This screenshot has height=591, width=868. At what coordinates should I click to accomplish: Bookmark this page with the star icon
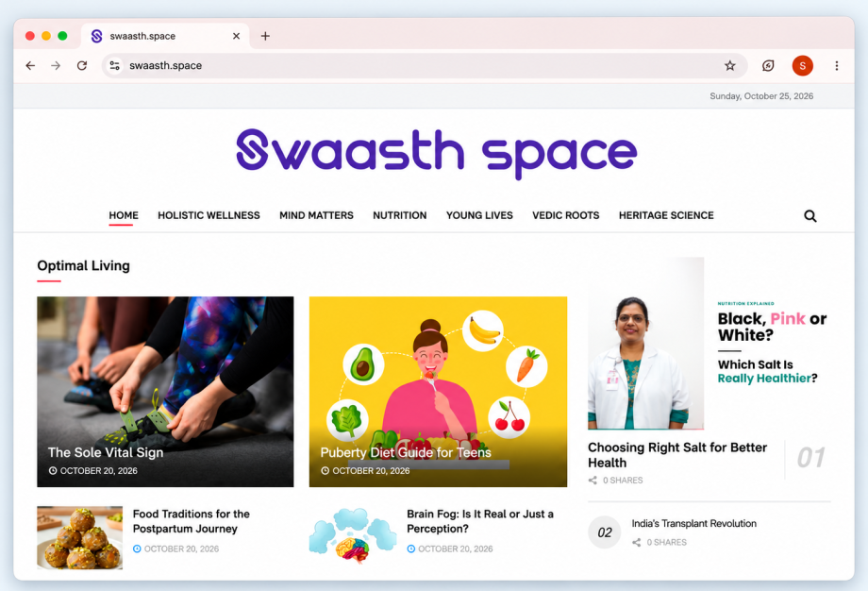tap(730, 65)
